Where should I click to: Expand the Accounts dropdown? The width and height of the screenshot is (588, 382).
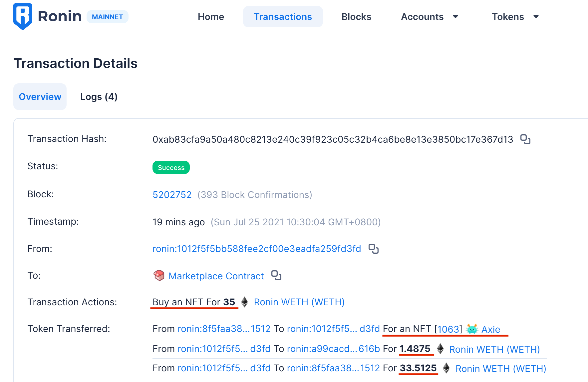(x=430, y=17)
